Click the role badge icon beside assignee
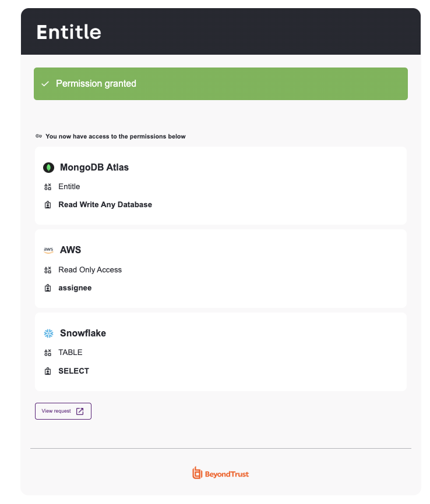 tap(48, 288)
